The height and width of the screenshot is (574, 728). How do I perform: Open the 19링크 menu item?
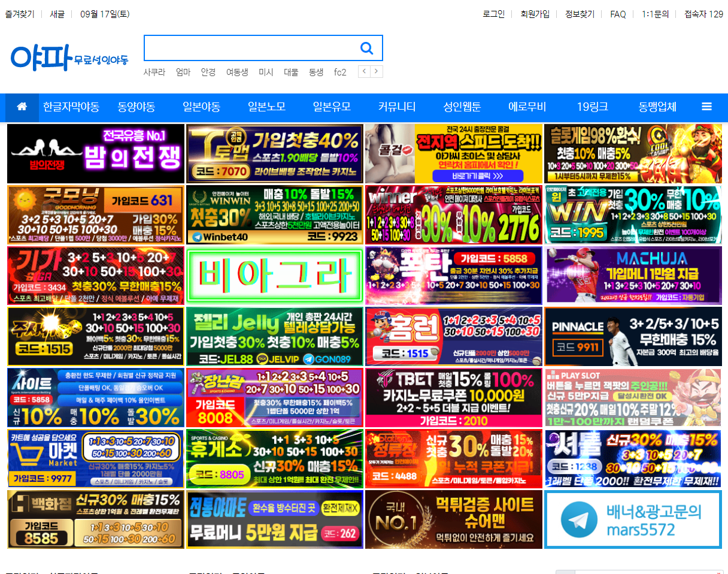(592, 107)
